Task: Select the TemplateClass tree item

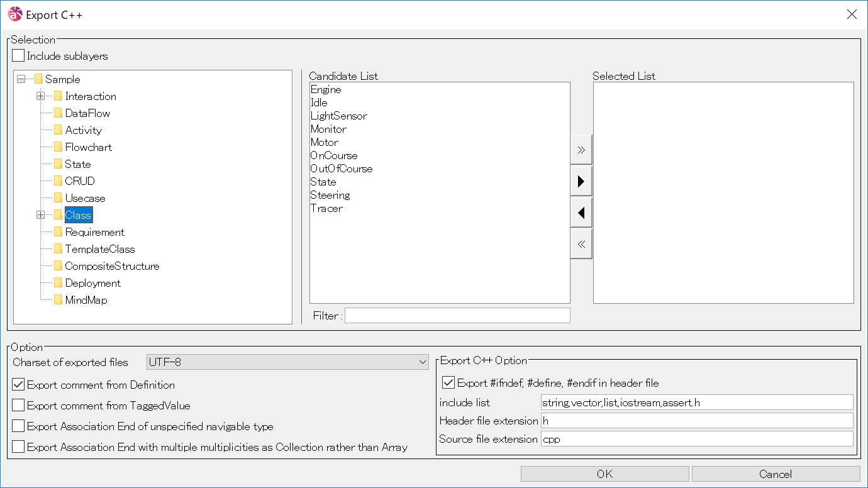Action: pos(99,249)
